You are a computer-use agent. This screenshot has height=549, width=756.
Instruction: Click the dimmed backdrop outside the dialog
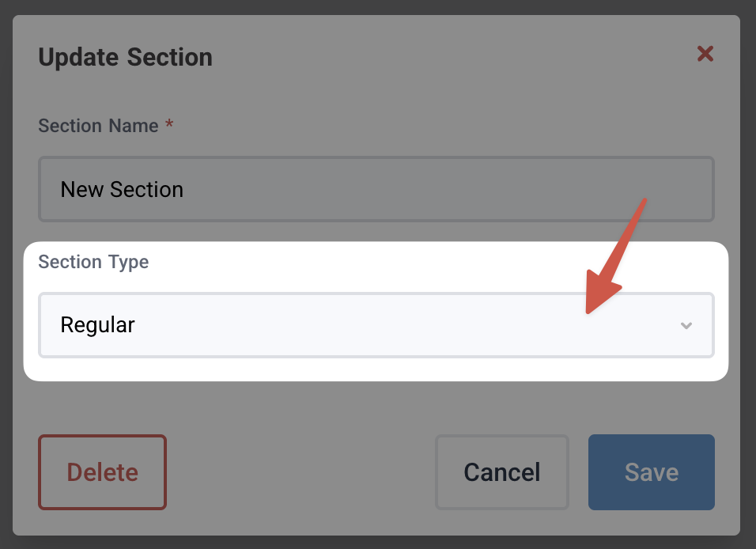(x=748, y=277)
